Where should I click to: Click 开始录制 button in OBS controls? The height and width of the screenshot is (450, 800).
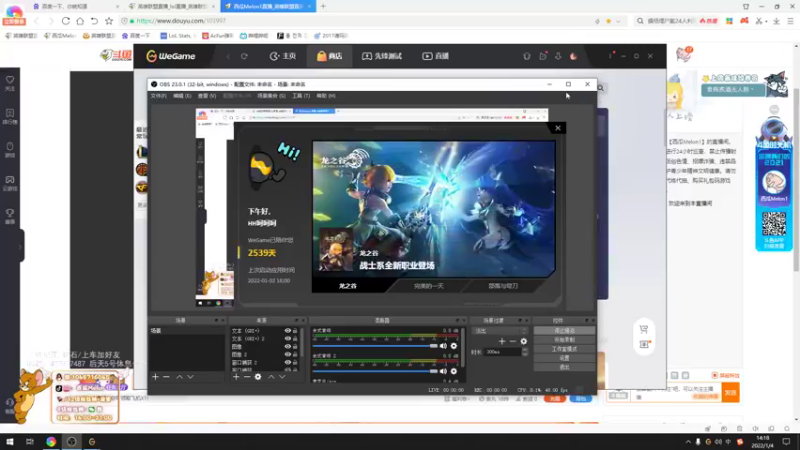(564, 340)
